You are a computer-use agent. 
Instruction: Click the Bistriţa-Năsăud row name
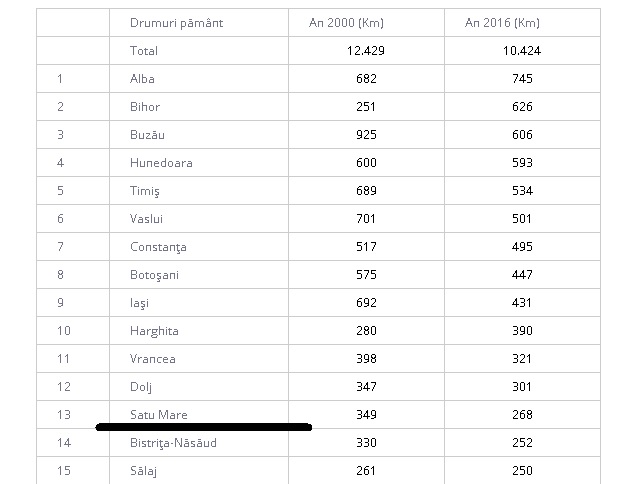(x=172, y=442)
